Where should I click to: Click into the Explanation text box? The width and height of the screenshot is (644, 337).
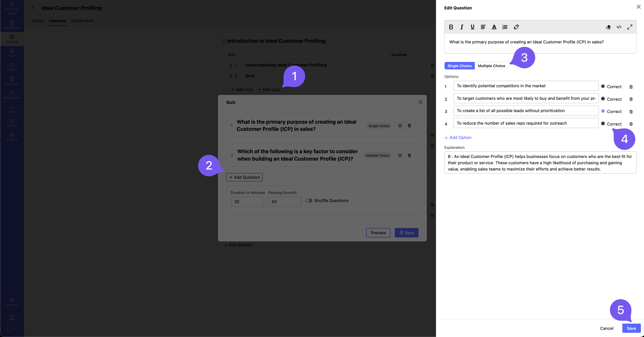540,163
